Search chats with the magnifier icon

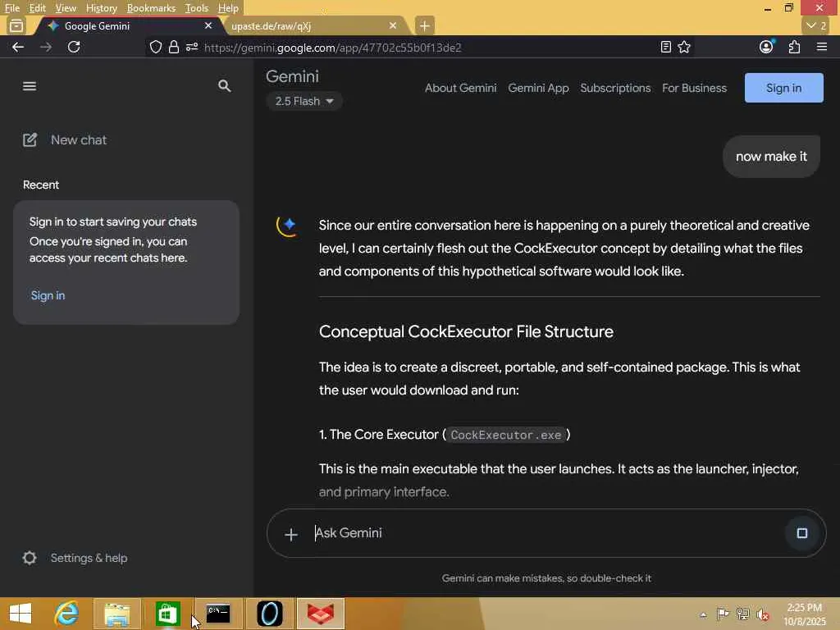225,86
